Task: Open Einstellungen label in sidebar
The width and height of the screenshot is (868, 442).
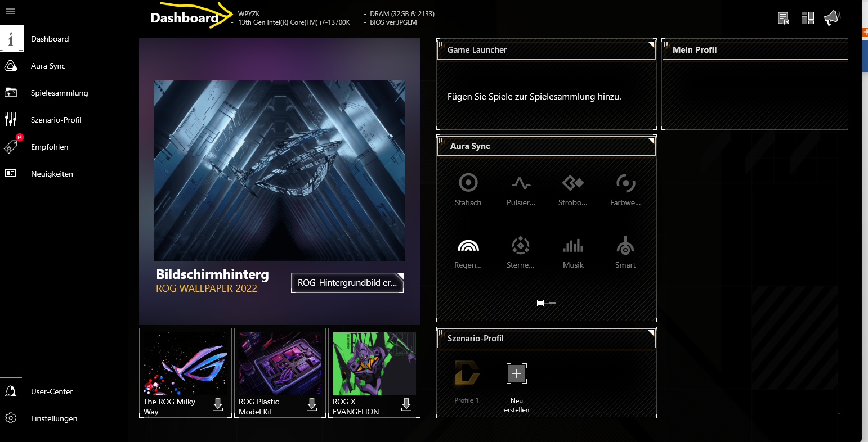Action: tap(54, 418)
